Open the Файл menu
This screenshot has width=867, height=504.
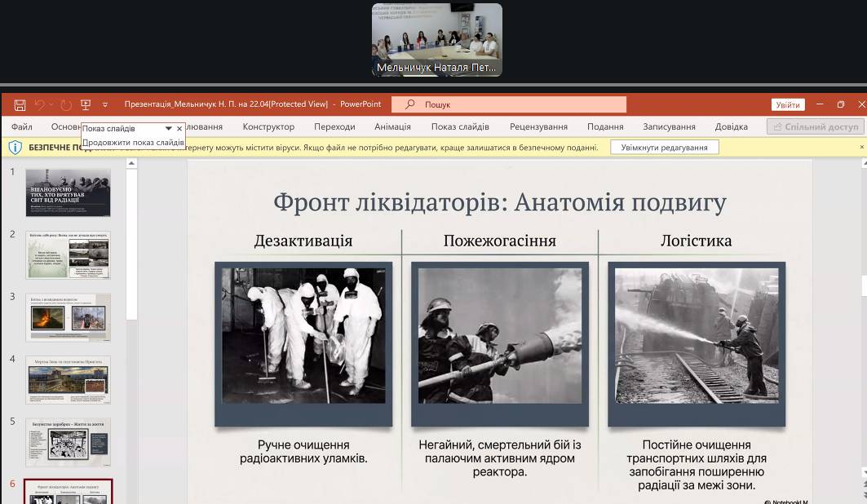[x=22, y=126]
